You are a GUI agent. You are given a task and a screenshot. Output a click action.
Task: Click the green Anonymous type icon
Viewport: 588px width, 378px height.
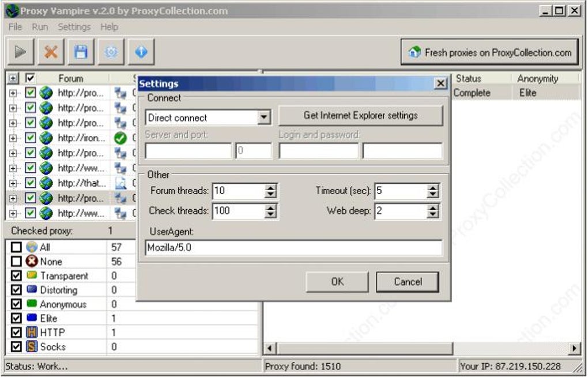coord(32,303)
